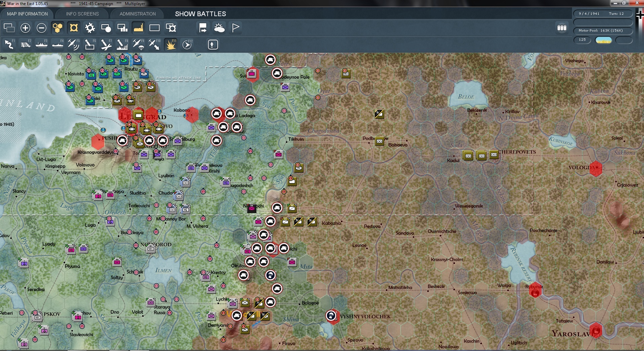Select the F1 move mode icon
Viewport: 644px width, 351px height.
coord(9,44)
